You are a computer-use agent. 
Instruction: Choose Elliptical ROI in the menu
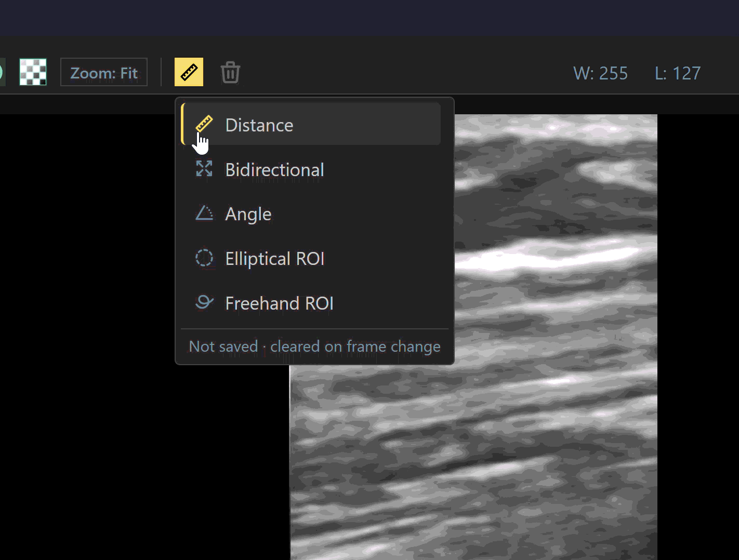point(311,258)
